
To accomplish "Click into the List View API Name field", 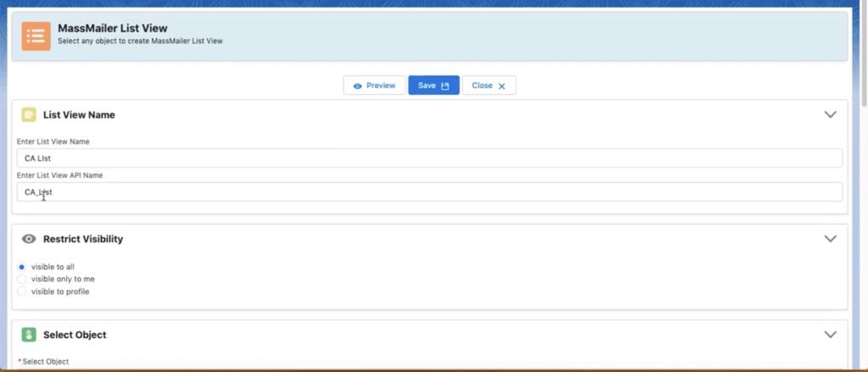I will click(x=429, y=192).
